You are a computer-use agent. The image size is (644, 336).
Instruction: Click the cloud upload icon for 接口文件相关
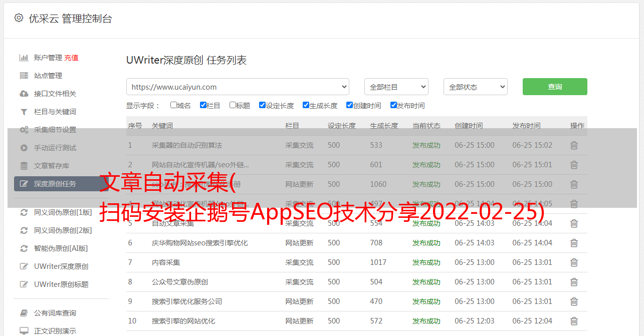click(x=24, y=94)
